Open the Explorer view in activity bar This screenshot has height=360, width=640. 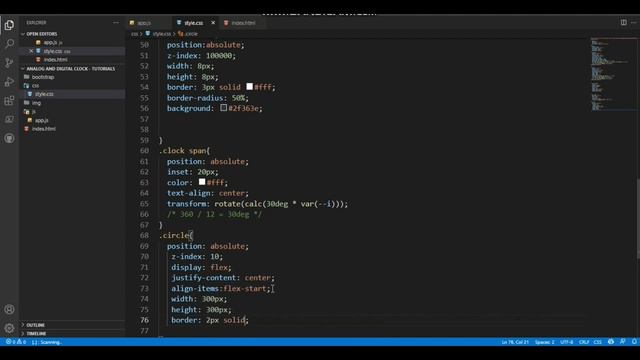(9, 25)
